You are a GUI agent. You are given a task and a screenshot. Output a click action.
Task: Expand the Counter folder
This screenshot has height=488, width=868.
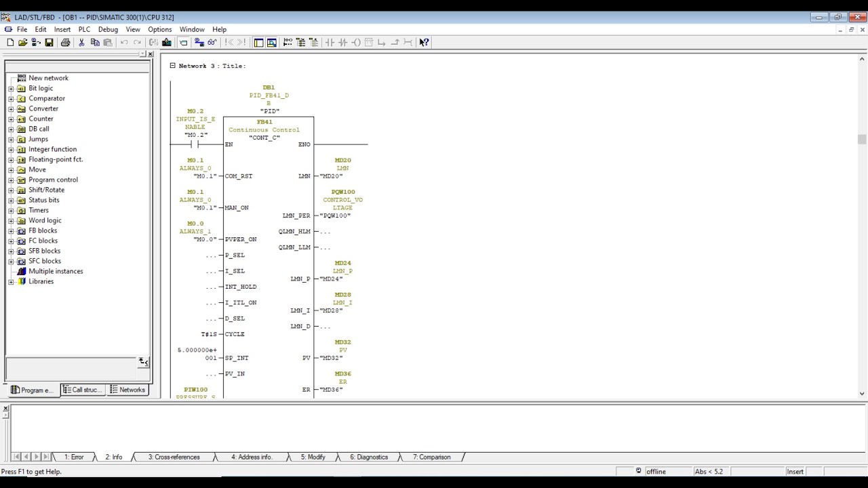click(x=11, y=119)
